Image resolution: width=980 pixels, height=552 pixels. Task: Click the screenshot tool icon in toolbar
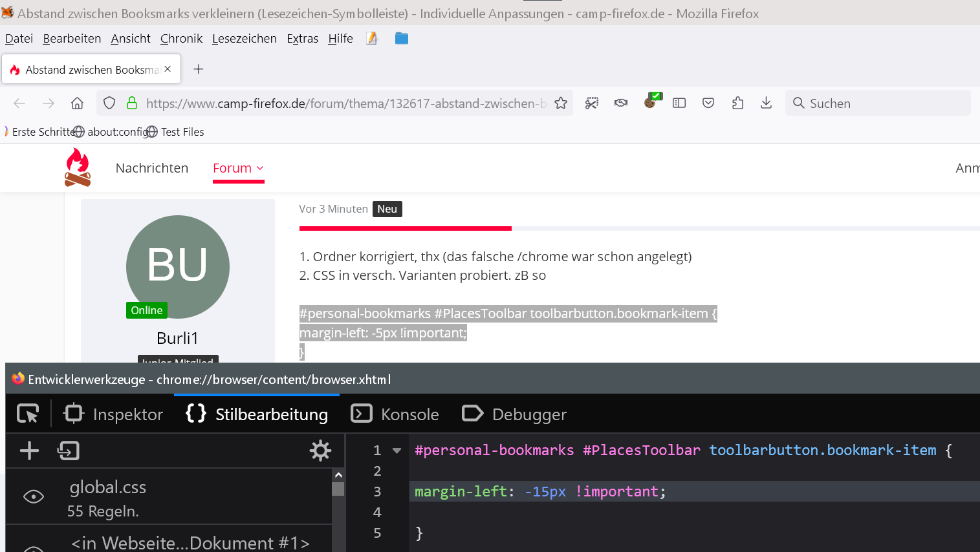591,103
